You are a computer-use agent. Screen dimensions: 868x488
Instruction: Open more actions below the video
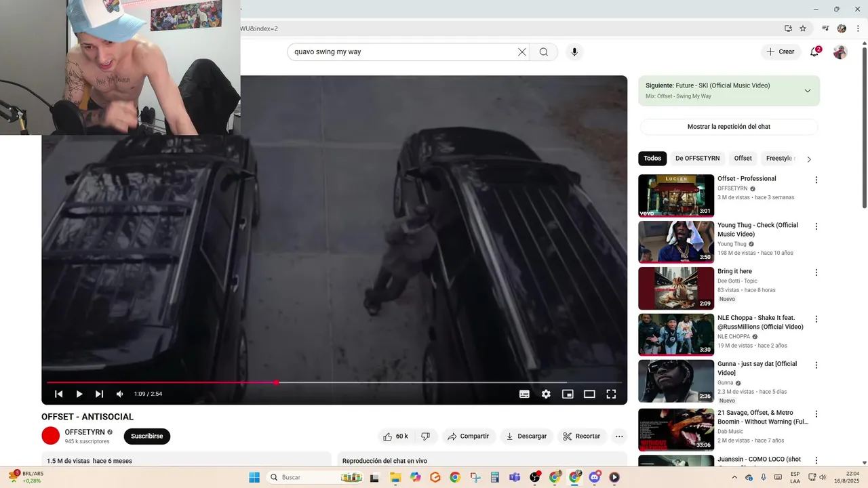coord(619,436)
